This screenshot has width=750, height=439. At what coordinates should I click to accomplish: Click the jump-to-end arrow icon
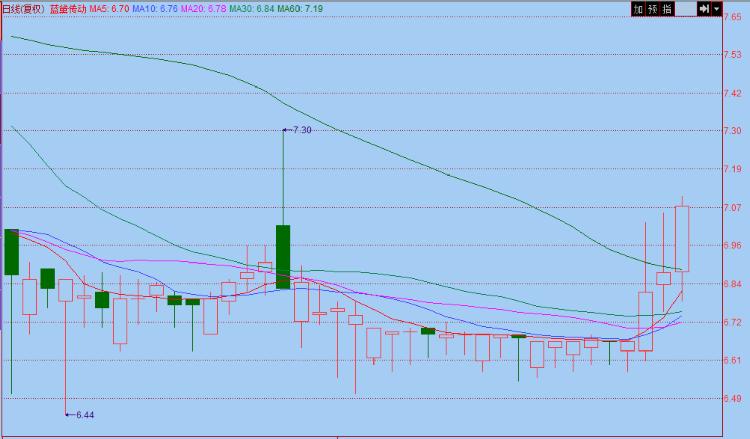[704, 9]
